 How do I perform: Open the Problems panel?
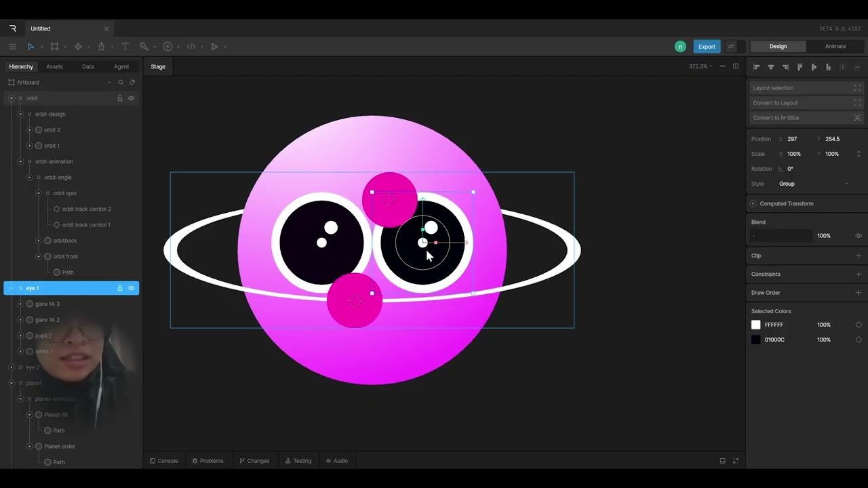click(208, 461)
